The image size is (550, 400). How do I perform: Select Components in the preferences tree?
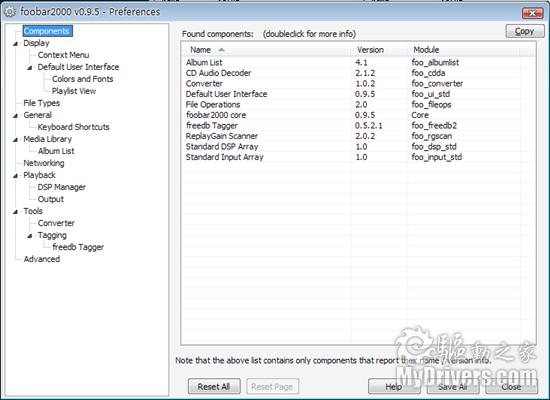tap(47, 31)
